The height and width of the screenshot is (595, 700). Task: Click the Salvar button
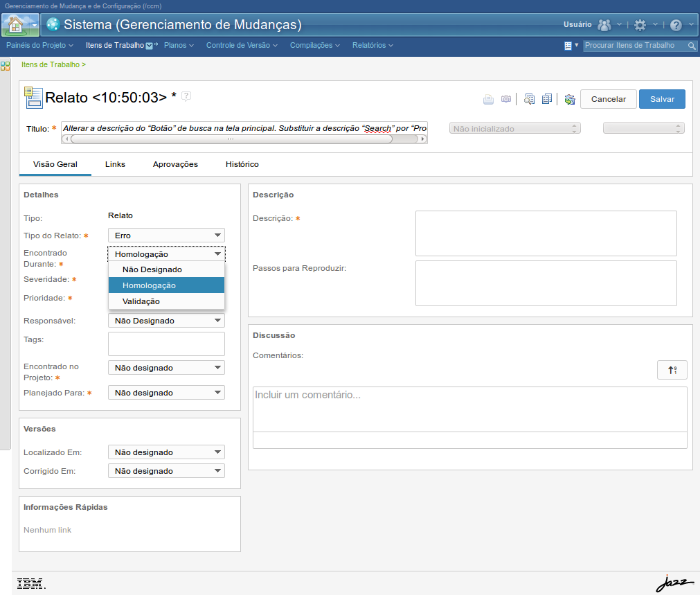(662, 99)
